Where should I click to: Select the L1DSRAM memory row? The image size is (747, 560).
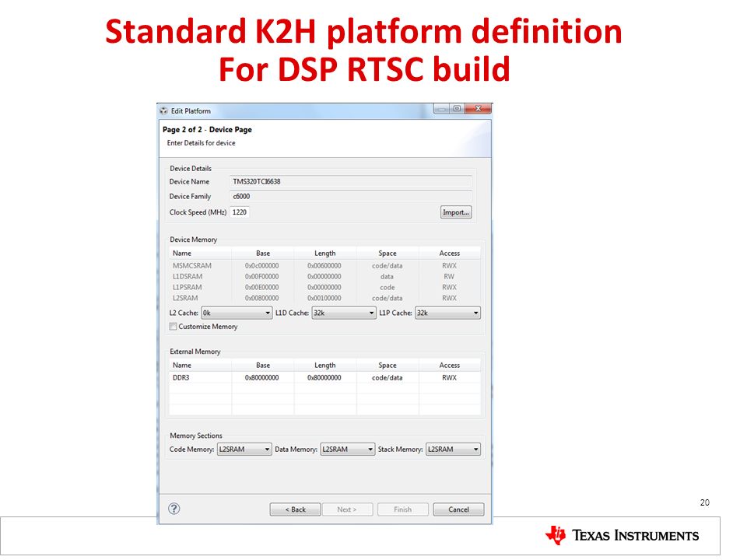tap(325, 277)
